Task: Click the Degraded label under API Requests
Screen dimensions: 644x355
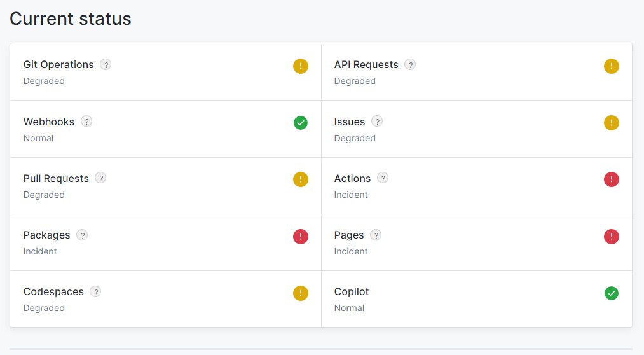Action: pos(355,81)
